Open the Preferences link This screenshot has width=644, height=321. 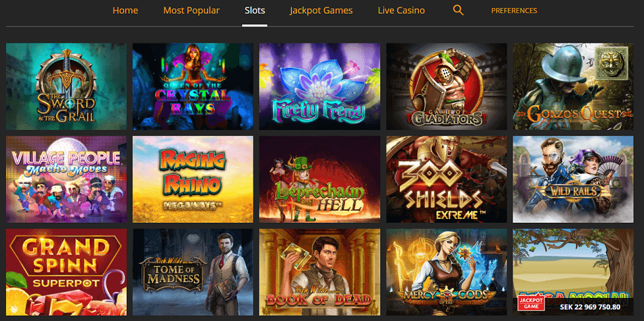(x=515, y=11)
